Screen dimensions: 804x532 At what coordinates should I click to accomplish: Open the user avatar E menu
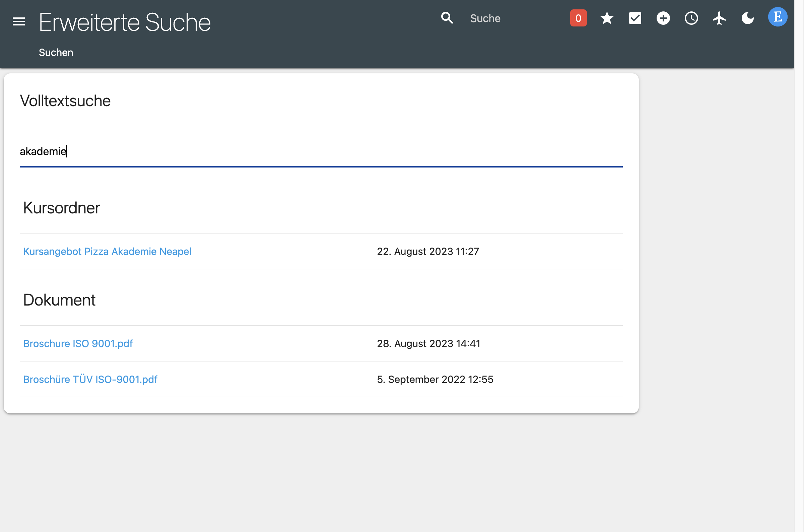click(x=778, y=17)
